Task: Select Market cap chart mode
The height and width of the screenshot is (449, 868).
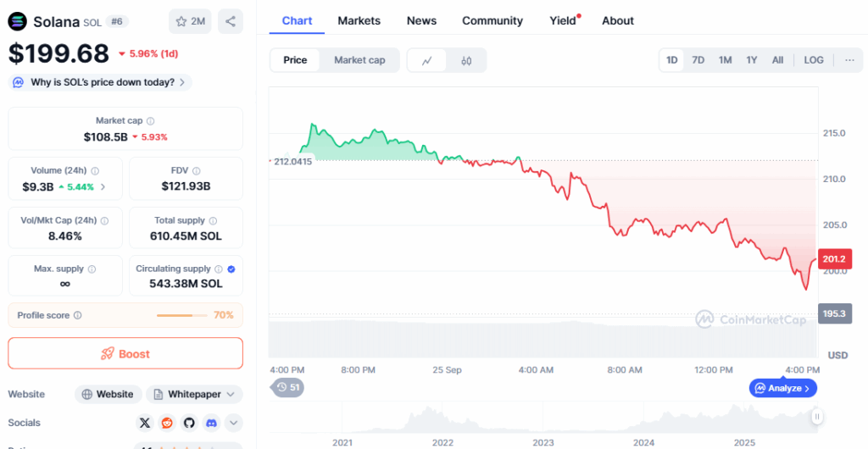Action: [x=359, y=60]
